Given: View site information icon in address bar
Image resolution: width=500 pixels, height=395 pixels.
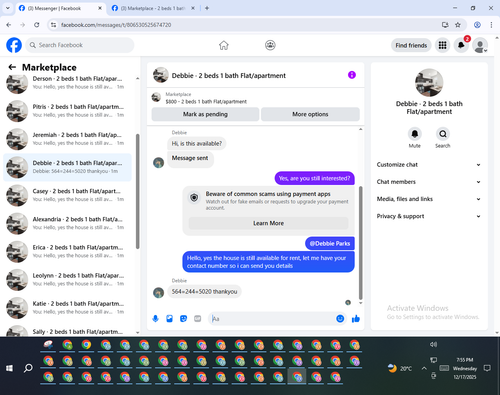Looking at the screenshot, I should pyautogui.click(x=53, y=25).
